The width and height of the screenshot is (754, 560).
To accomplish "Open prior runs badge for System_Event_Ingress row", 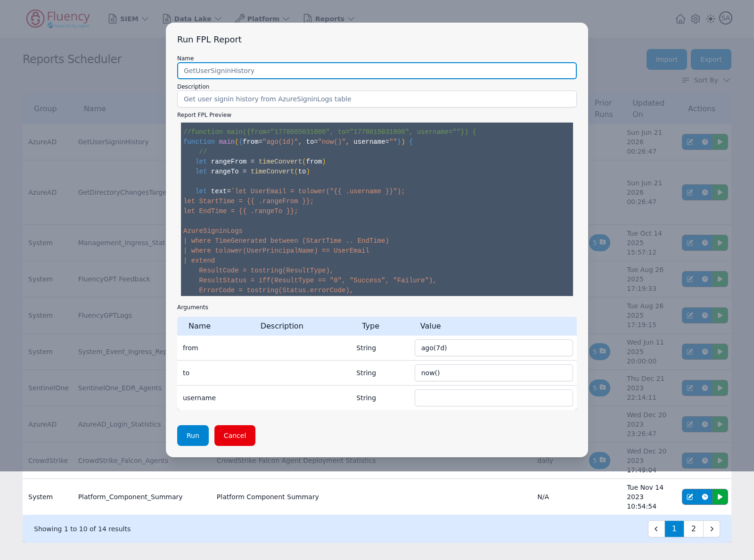I will click(x=599, y=352).
